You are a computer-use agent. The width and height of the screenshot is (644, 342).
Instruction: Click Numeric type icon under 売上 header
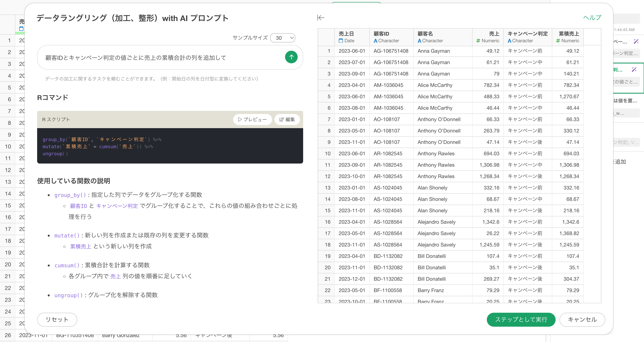coord(478,40)
